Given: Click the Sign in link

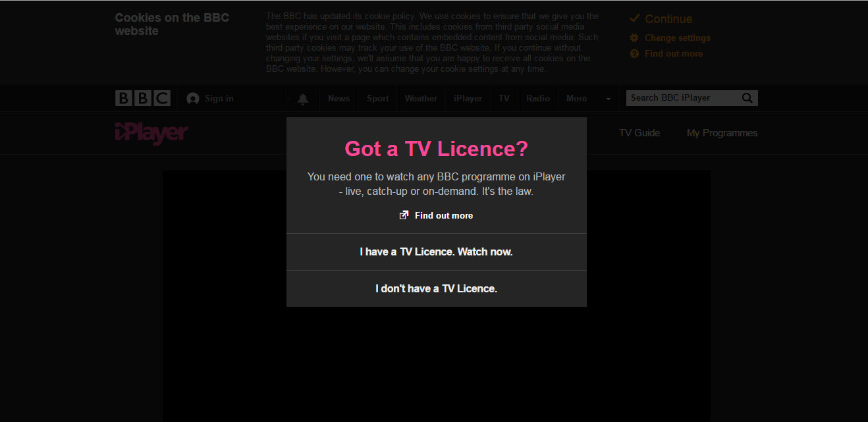Looking at the screenshot, I should pyautogui.click(x=219, y=99).
